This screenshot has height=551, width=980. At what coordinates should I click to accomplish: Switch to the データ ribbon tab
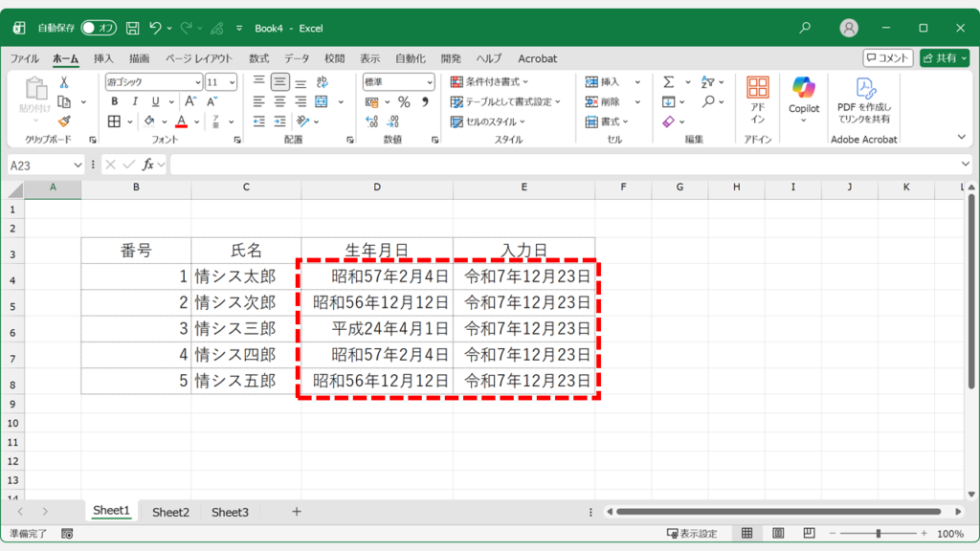[x=297, y=58]
